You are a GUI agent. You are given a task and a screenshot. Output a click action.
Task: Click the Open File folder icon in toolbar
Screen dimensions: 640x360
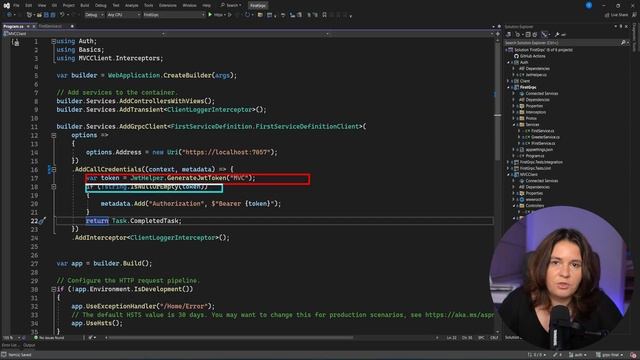39,15
